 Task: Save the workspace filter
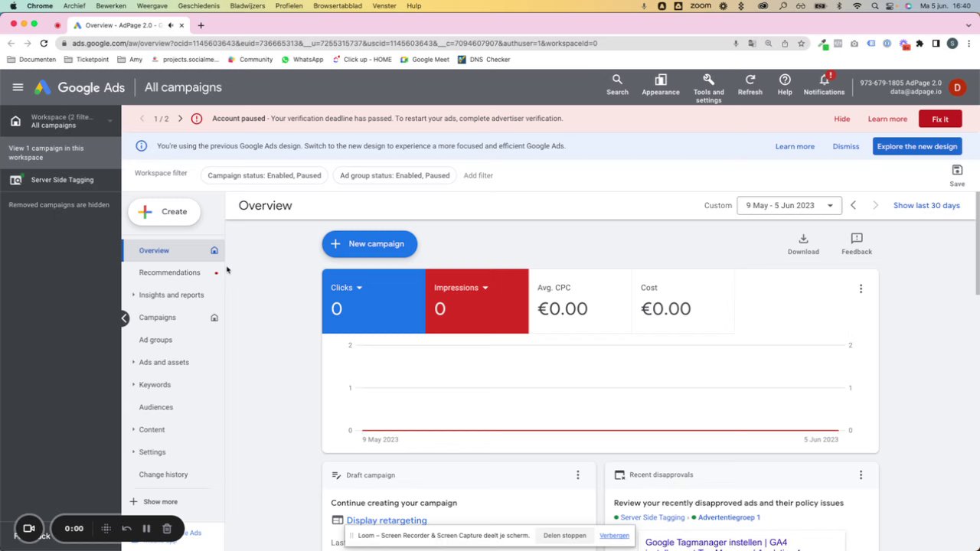pyautogui.click(x=957, y=175)
